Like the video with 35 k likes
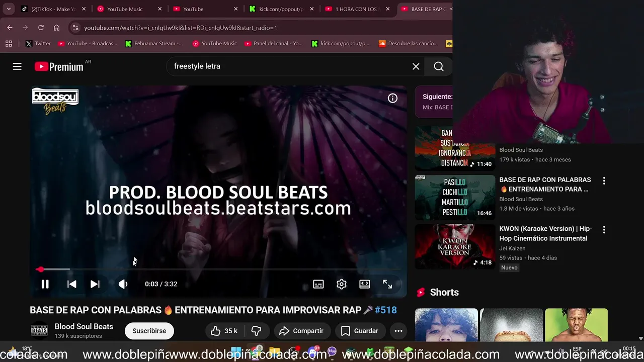Viewport: 644px width, 362px height. point(224,331)
